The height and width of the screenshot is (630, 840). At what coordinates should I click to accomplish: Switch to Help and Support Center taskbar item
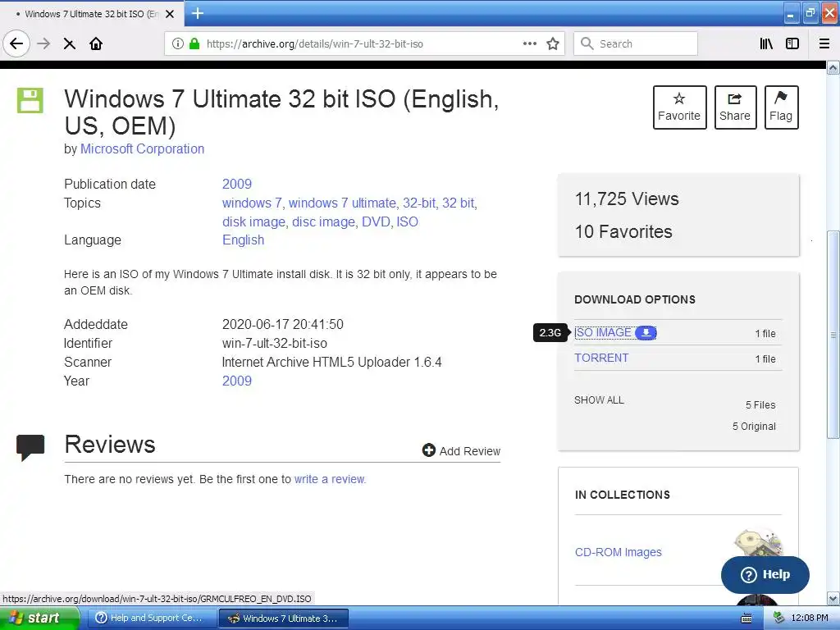(x=151, y=618)
